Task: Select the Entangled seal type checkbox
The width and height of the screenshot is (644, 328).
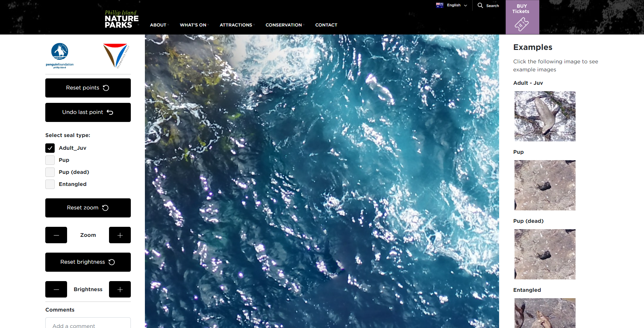Action: 50,184
